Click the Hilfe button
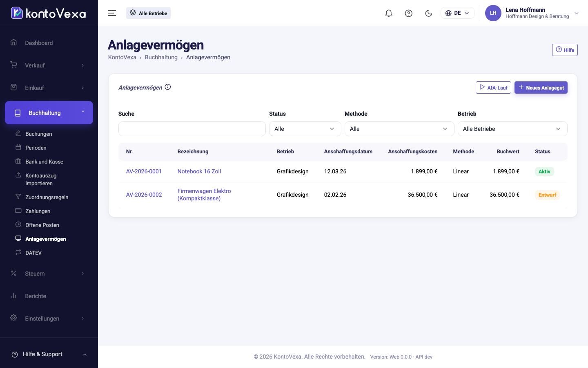The height and width of the screenshot is (368, 588). pos(565,50)
